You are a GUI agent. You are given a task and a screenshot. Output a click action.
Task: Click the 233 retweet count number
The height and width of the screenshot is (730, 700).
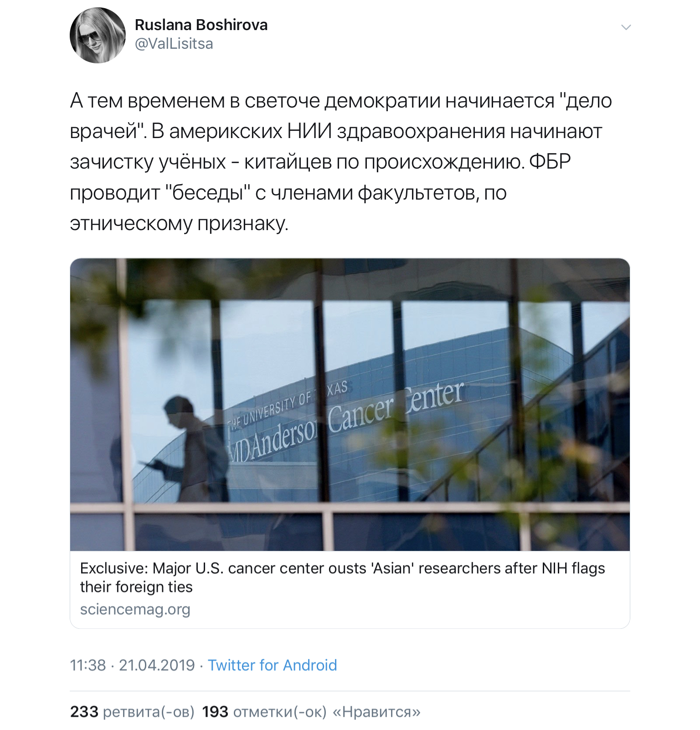[84, 711]
